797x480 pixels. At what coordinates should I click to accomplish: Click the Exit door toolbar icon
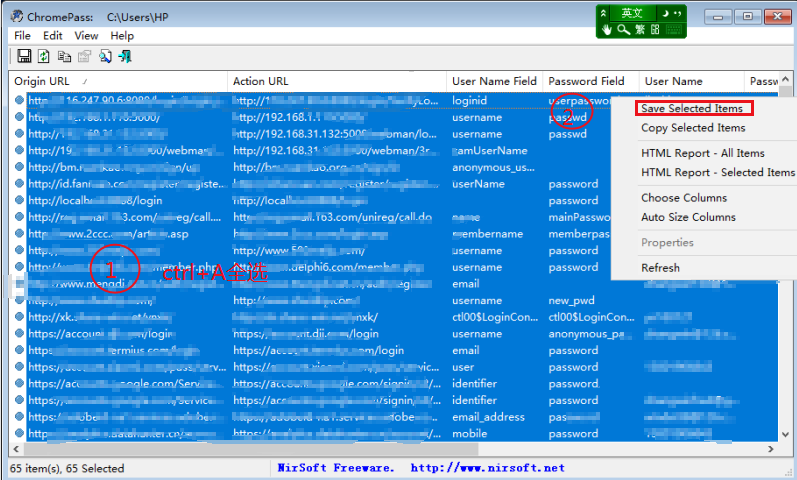[125, 56]
